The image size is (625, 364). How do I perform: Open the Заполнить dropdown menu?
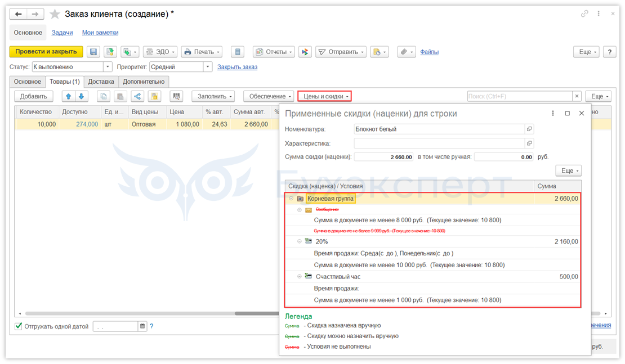point(213,96)
